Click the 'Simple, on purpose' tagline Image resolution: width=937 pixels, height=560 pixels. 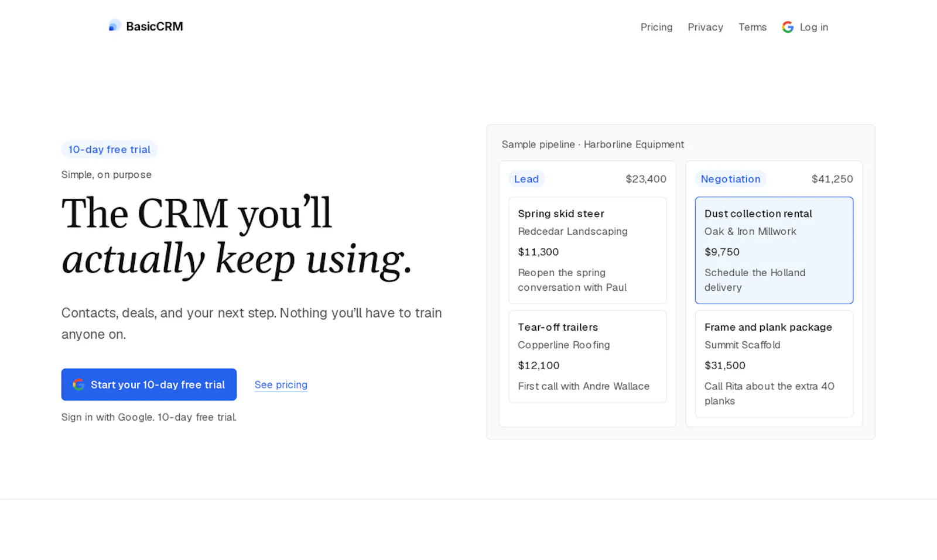(x=107, y=174)
